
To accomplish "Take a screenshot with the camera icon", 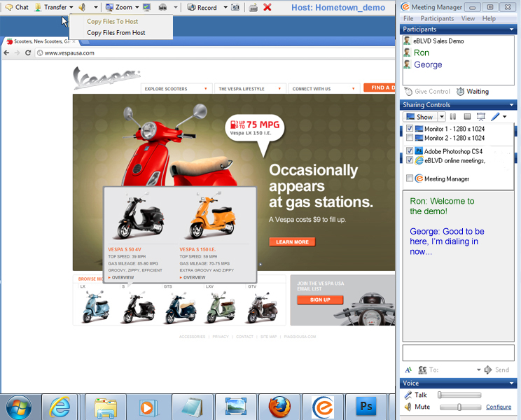I will [235, 7].
